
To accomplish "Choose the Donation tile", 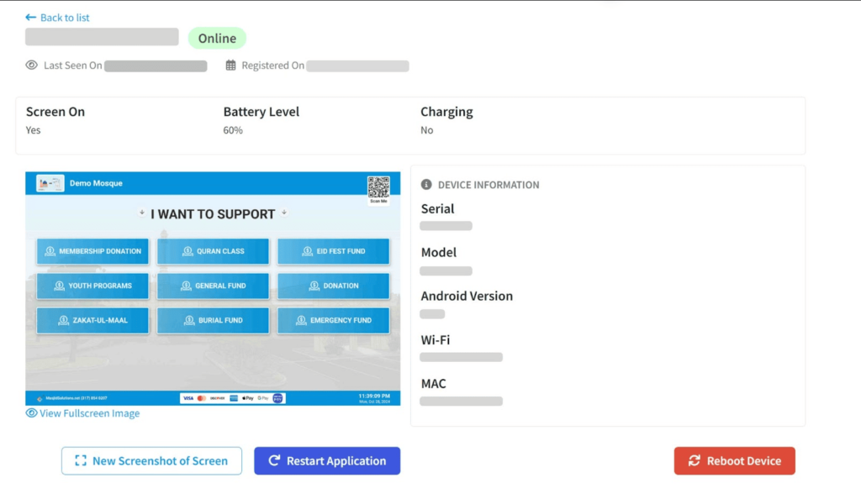I will click(333, 286).
